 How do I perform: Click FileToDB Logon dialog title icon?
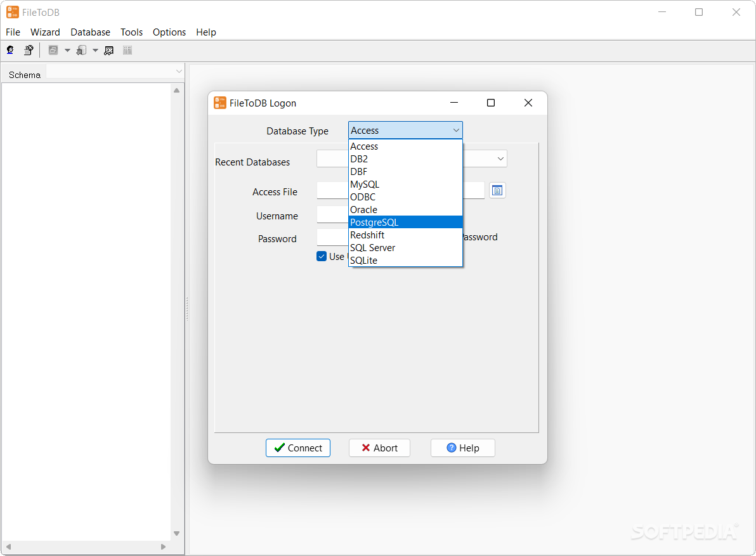click(220, 103)
